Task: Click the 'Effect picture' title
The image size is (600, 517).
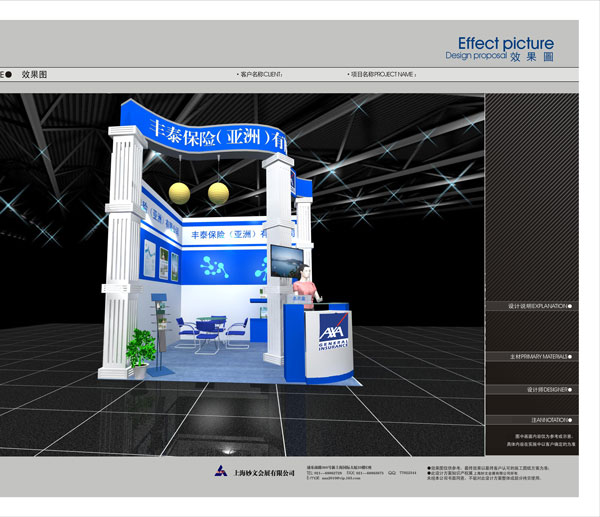Action: pos(505,43)
